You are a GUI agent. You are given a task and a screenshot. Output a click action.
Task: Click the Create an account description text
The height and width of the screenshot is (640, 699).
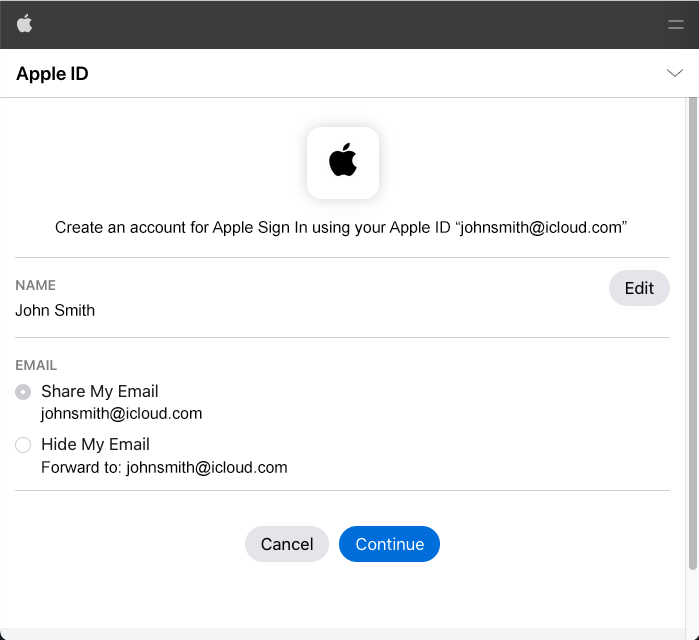[x=341, y=227]
